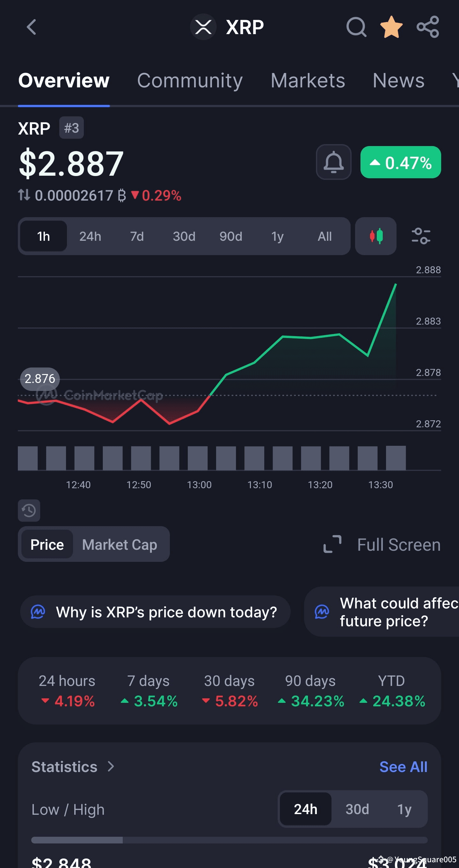
Task: Tap the 2.888 price axis label
Action: click(x=428, y=270)
